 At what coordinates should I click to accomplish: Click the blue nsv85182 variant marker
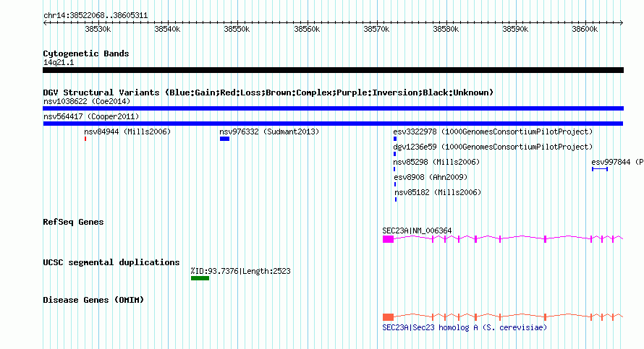[396, 199]
